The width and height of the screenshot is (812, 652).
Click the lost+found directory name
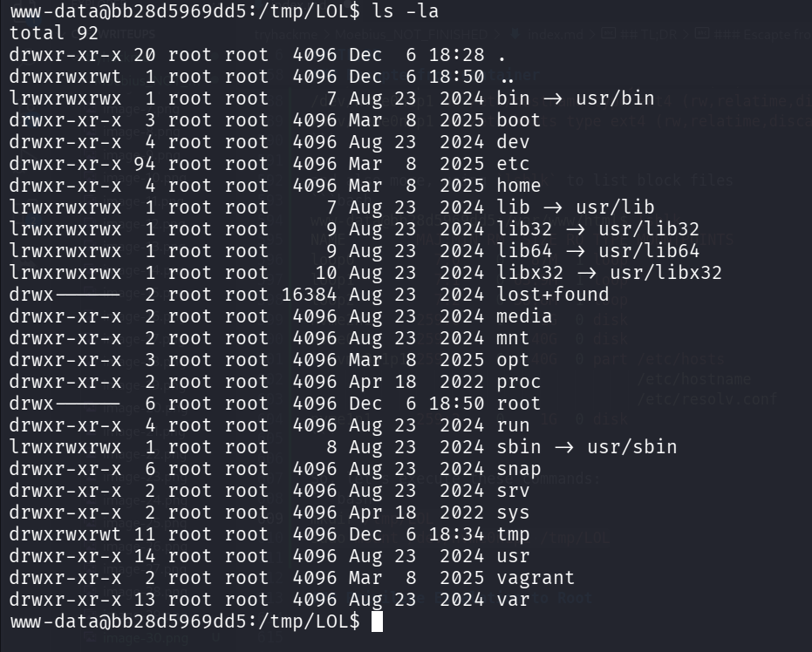[x=552, y=295]
